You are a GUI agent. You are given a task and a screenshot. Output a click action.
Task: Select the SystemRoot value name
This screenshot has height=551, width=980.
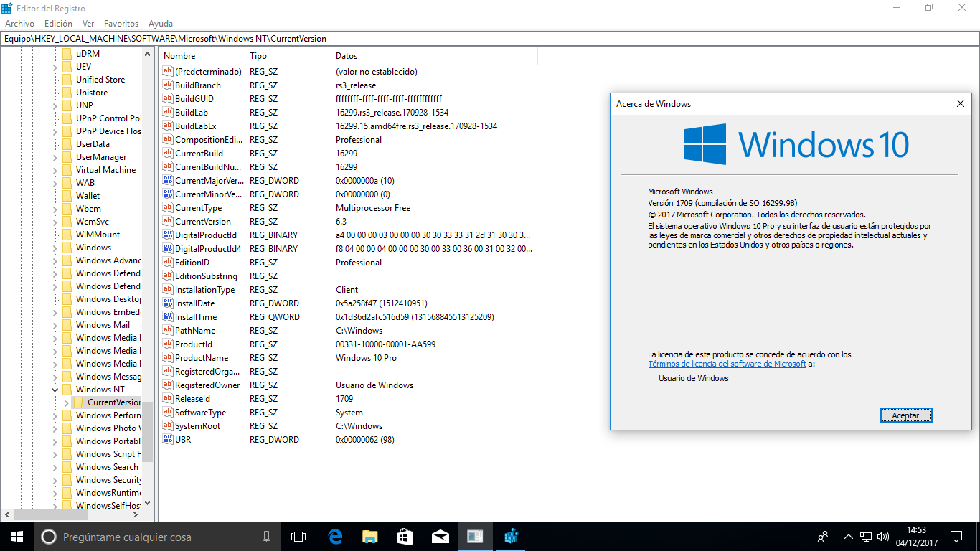tap(198, 425)
